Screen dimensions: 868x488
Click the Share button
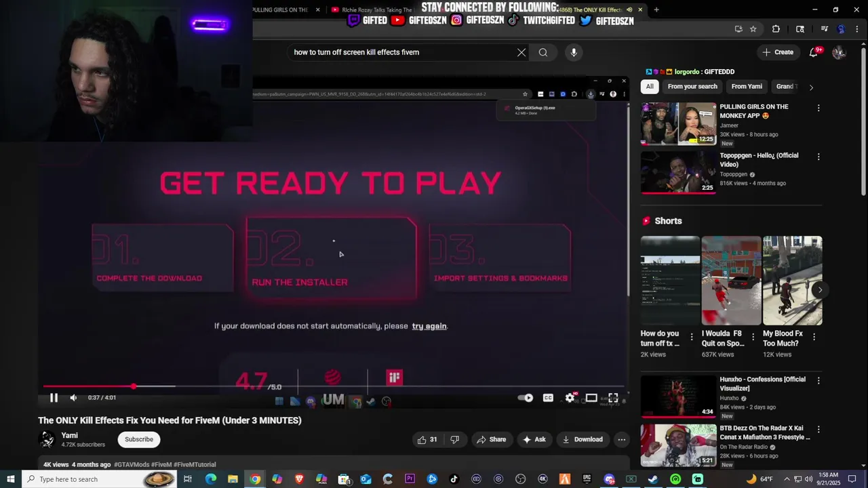click(x=492, y=439)
